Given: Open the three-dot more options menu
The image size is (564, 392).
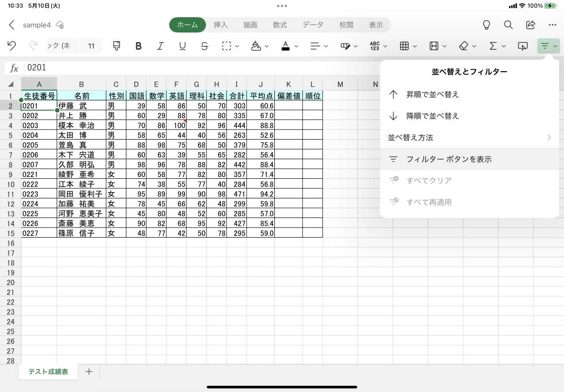Looking at the screenshot, I should point(553,25).
